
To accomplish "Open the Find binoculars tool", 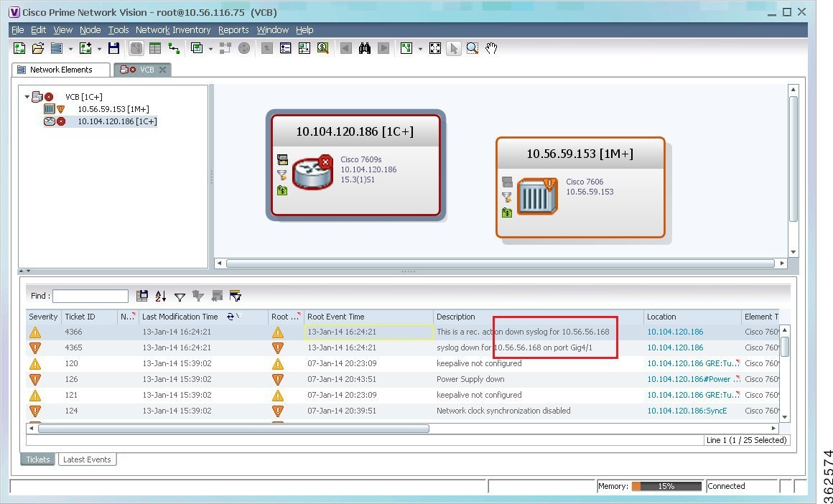I will (x=364, y=48).
